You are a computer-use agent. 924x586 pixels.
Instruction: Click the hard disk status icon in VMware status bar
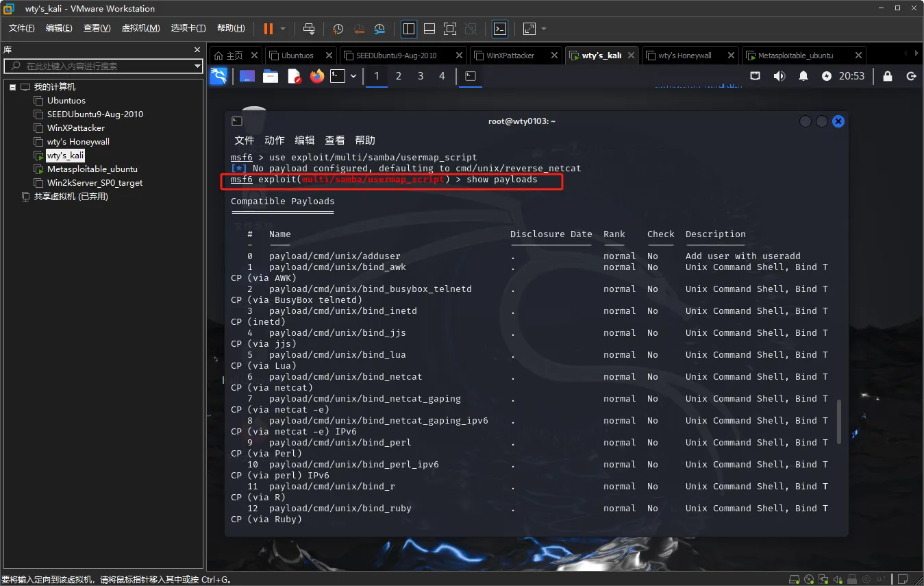click(x=796, y=580)
